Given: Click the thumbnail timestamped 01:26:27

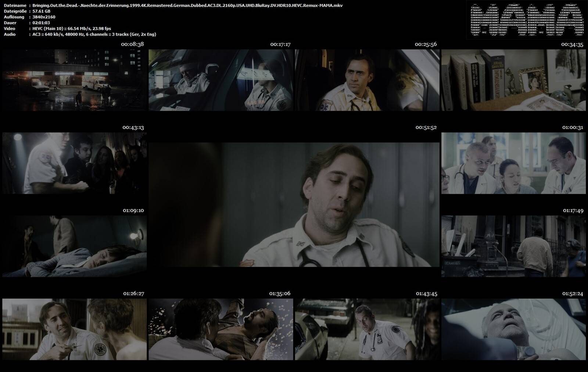Looking at the screenshot, I should click(x=74, y=329).
